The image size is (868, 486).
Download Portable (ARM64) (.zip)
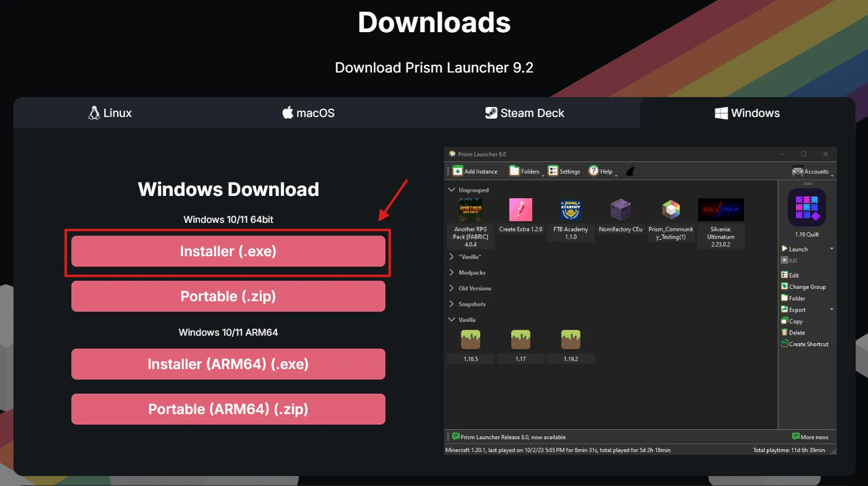click(228, 409)
